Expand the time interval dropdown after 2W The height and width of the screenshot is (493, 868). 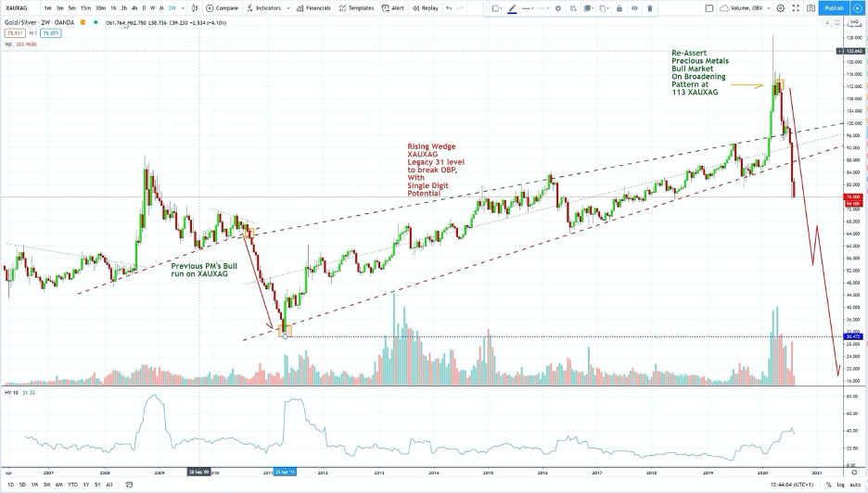pos(184,8)
